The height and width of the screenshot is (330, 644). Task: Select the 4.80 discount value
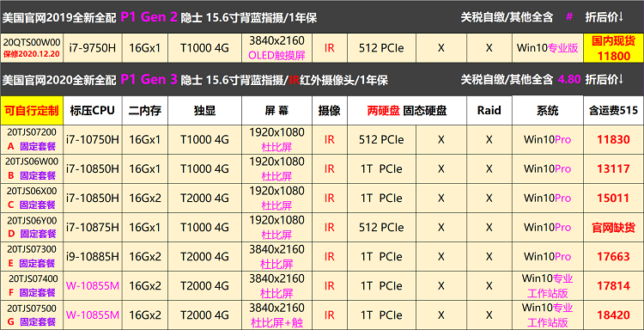569,79
